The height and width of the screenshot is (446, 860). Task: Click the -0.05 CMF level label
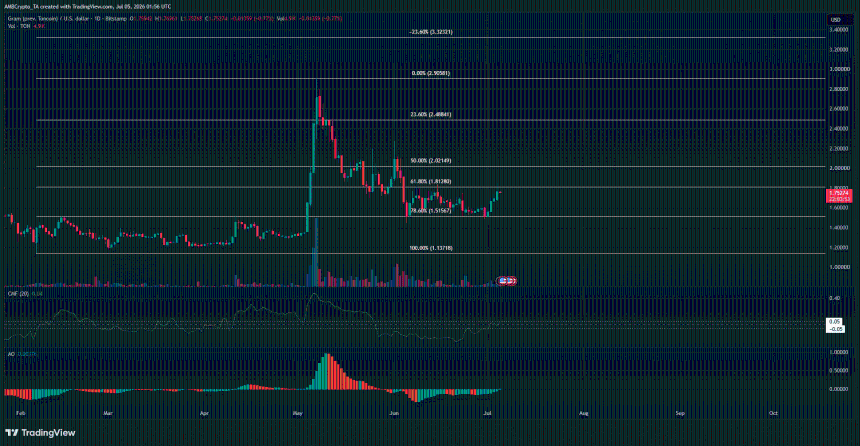tap(836, 329)
